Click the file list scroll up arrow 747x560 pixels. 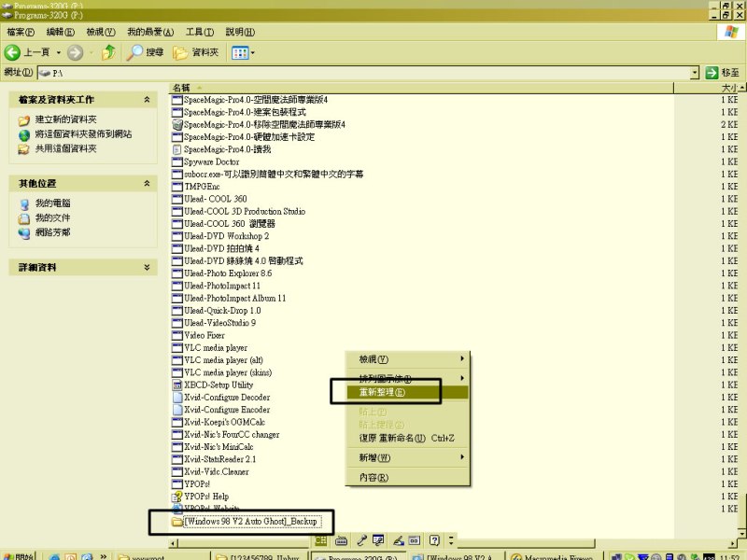[x=742, y=88]
